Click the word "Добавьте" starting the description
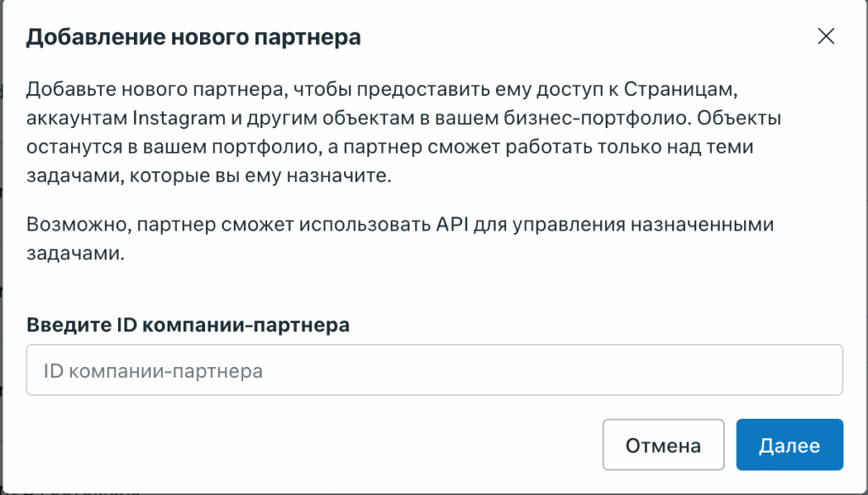This screenshot has width=868, height=495. (x=63, y=89)
